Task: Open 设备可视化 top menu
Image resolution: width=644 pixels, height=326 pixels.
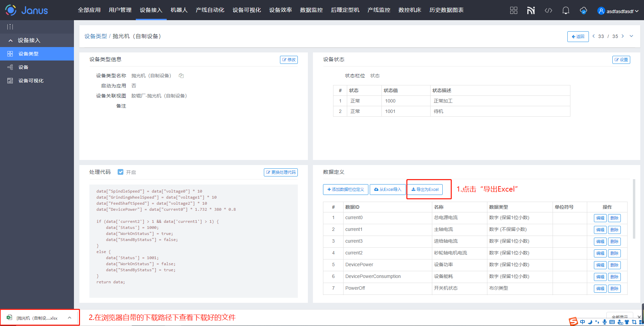Action: (246, 10)
